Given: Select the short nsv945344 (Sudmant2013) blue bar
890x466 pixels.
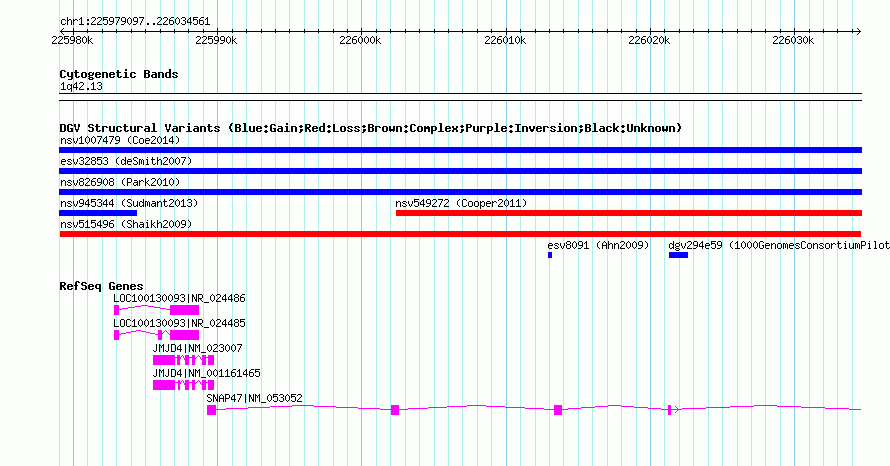Looking at the screenshot, I should coord(98,213).
